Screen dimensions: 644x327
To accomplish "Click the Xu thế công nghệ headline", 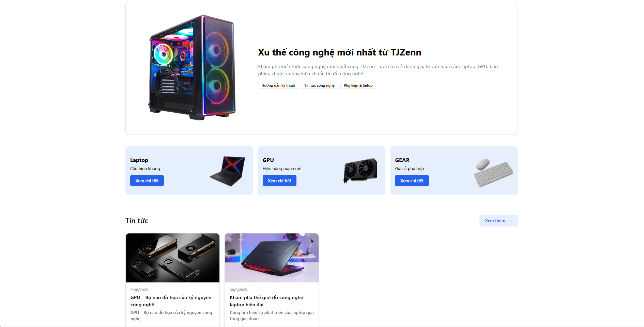I will click(339, 52).
